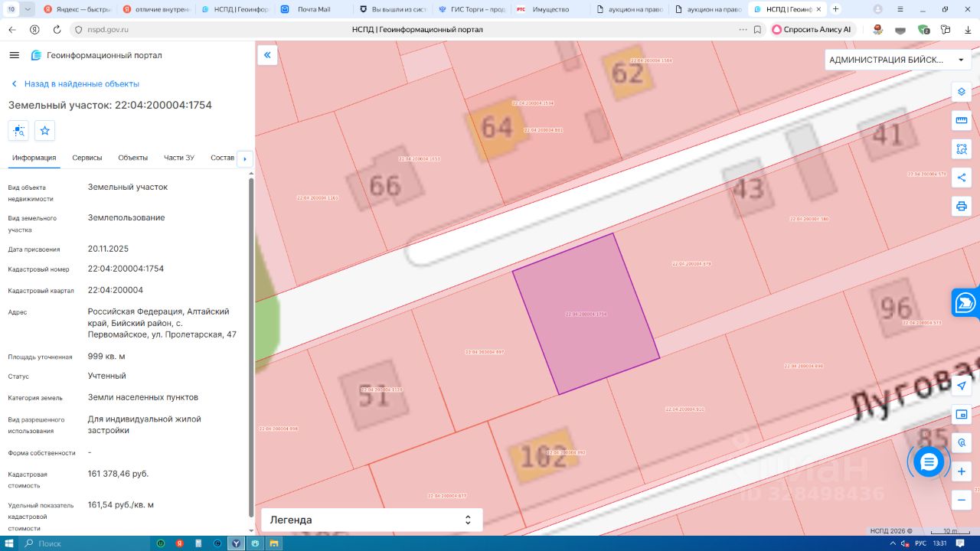Open the chat support bubble
Viewport: 980px width, 551px height.
pyautogui.click(x=928, y=461)
